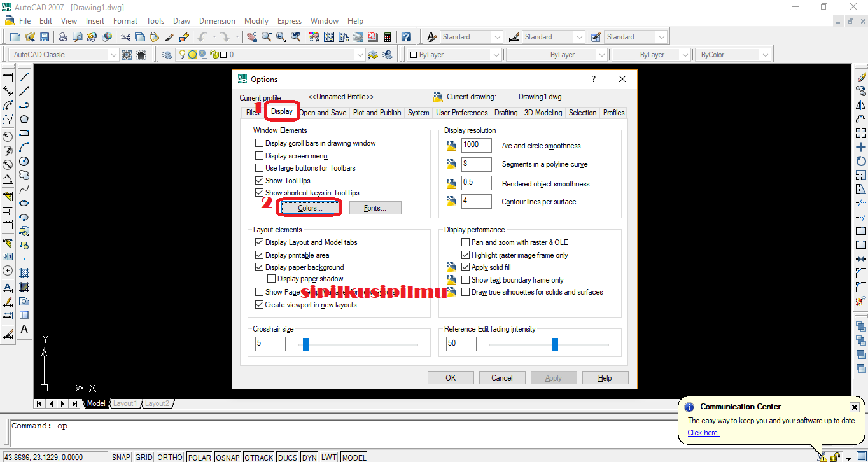868x462 pixels.
Task: Click the Reference Edit fading intensity slider
Action: pos(555,344)
